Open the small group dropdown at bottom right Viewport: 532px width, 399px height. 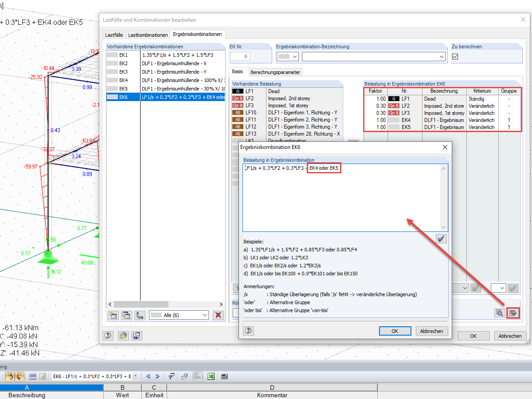(x=498, y=288)
